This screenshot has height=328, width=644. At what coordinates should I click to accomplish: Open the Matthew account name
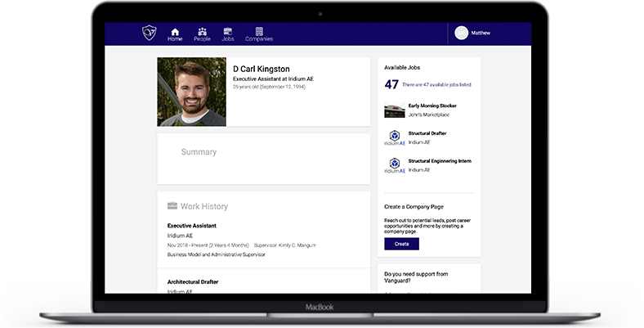tap(481, 33)
